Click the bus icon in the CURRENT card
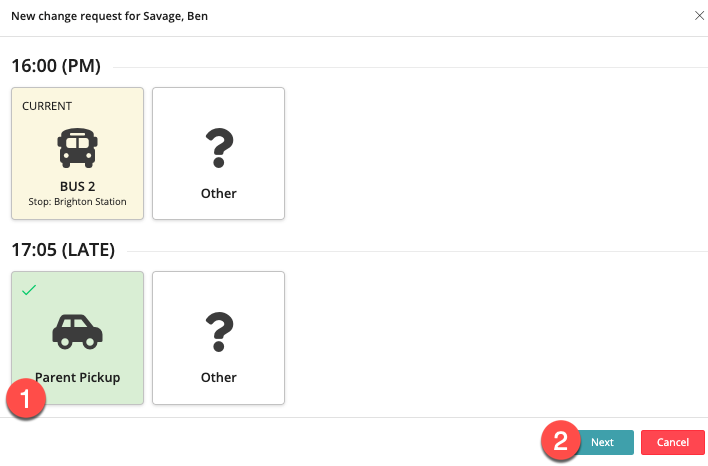Image resolution: width=708 pixels, height=466 pixels. click(77, 148)
